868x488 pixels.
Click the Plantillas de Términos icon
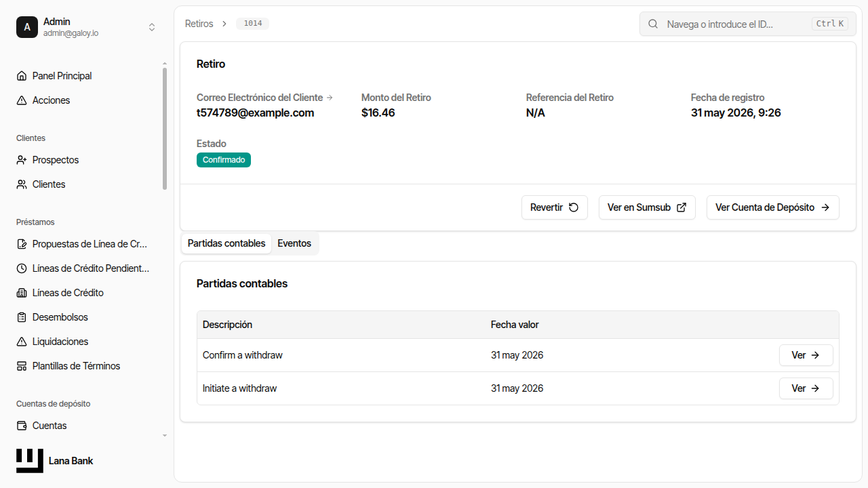coord(22,366)
